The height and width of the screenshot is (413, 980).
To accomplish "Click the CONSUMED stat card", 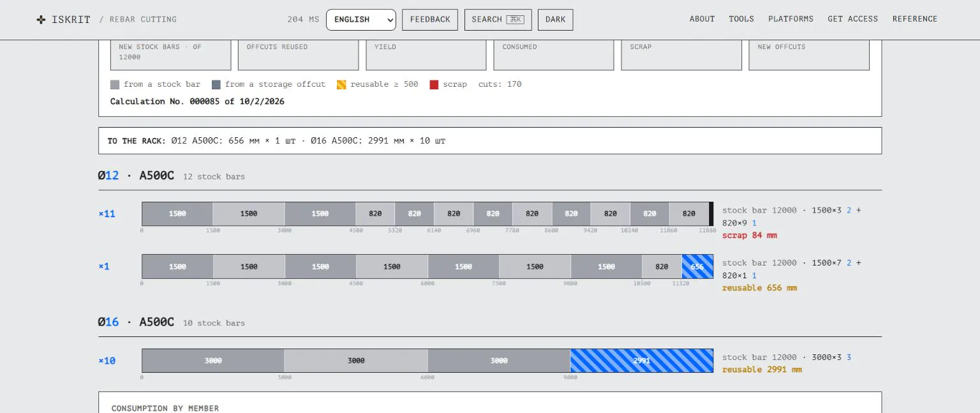I will 553,55.
